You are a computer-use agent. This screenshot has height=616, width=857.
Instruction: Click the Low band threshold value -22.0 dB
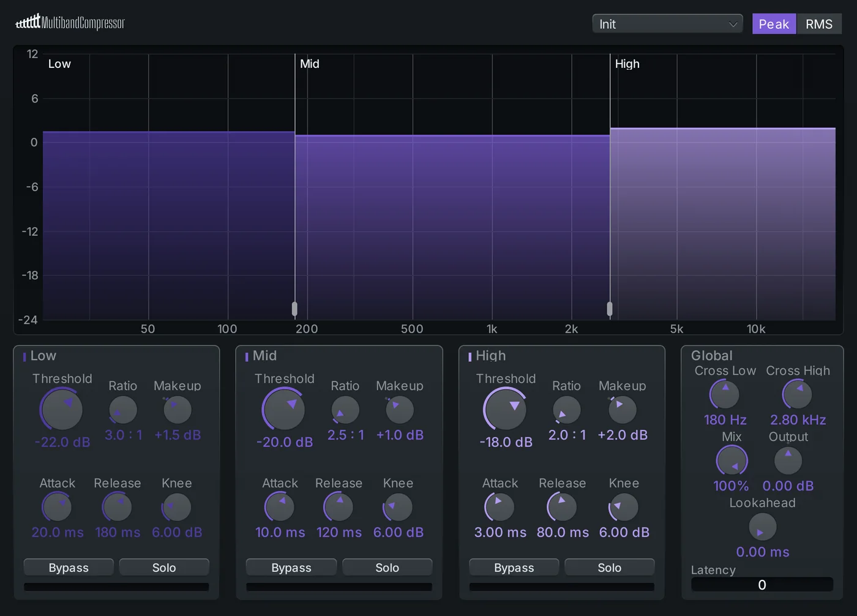(62, 442)
